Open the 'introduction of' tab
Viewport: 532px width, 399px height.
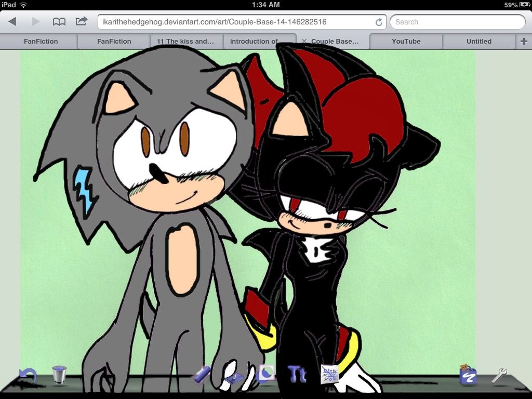[259, 42]
